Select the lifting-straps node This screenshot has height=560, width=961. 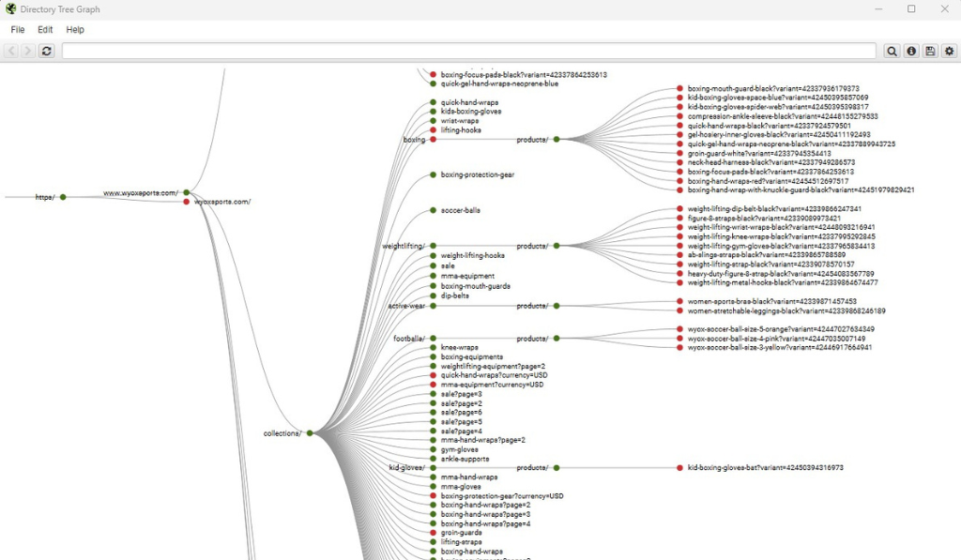click(434, 541)
